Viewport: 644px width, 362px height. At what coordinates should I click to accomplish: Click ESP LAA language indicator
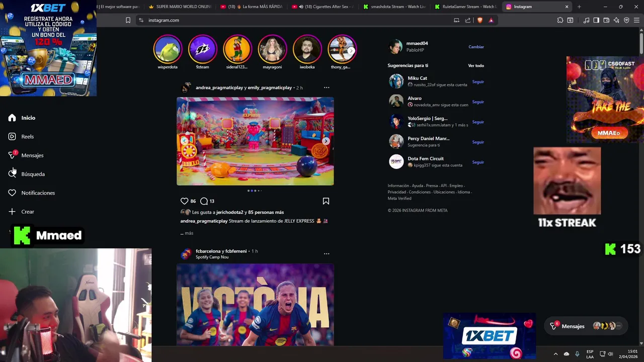(x=590, y=354)
